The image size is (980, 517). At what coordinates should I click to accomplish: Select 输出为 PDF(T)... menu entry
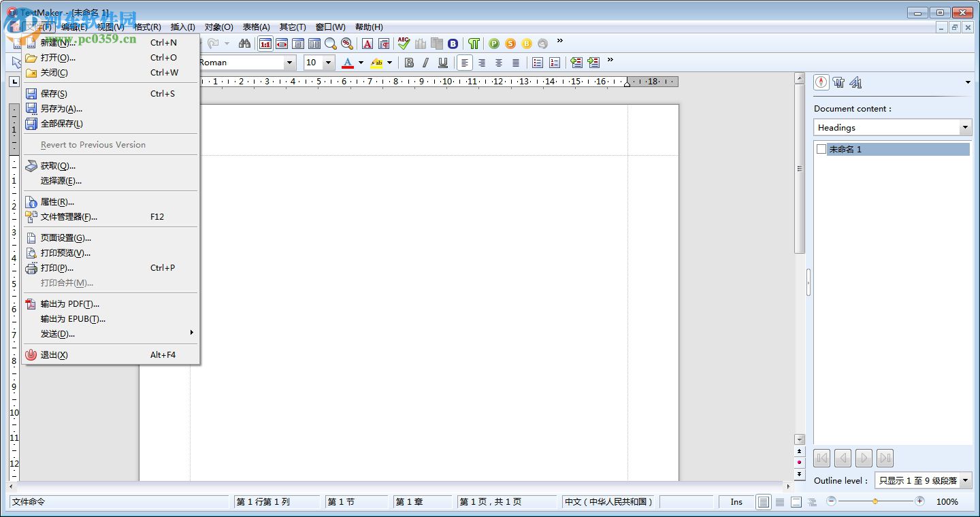click(x=69, y=304)
